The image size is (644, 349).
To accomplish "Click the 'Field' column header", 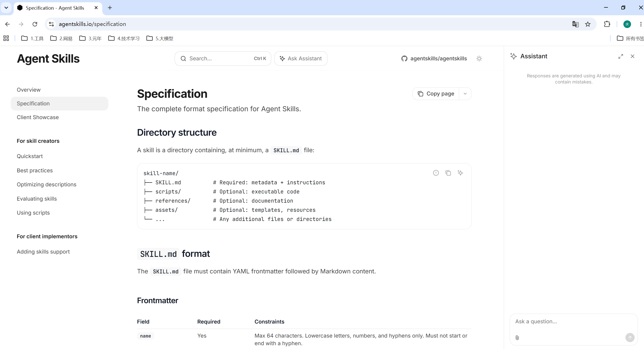I will pos(143,322).
